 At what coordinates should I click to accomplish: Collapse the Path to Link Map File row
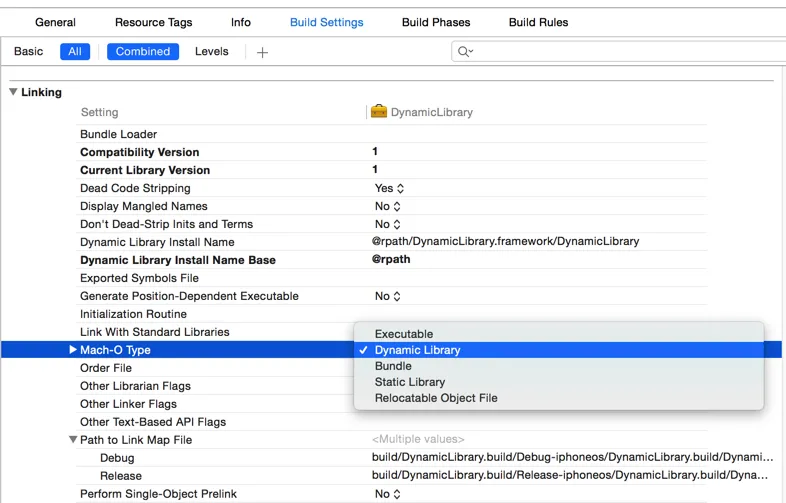point(73,439)
